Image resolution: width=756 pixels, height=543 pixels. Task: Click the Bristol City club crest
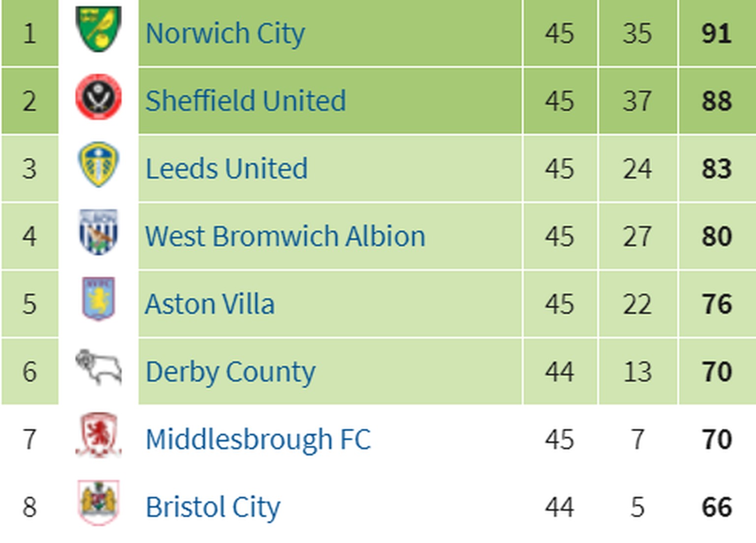pyautogui.click(x=98, y=503)
